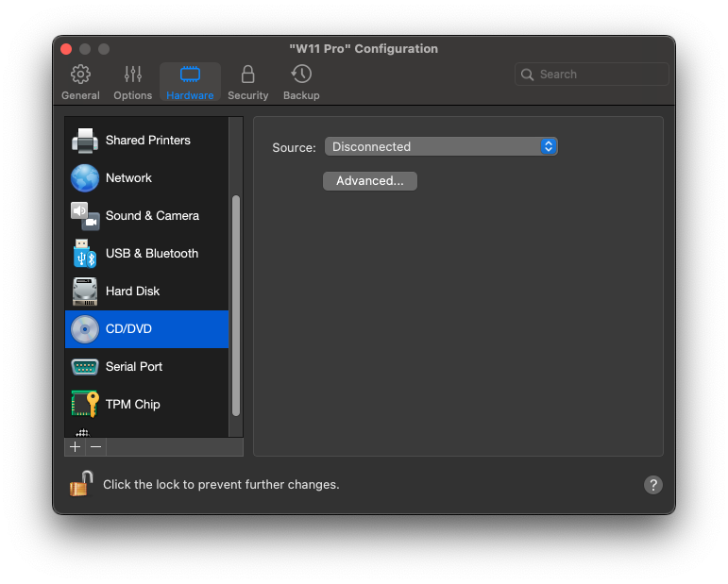Go to the Security tab
This screenshot has height=584, width=728.
click(247, 82)
